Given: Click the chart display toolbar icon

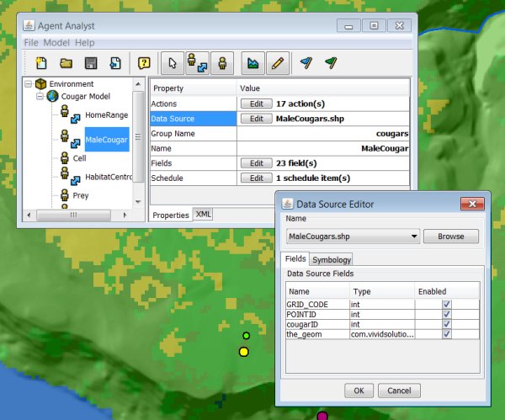Looking at the screenshot, I should tap(252, 63).
